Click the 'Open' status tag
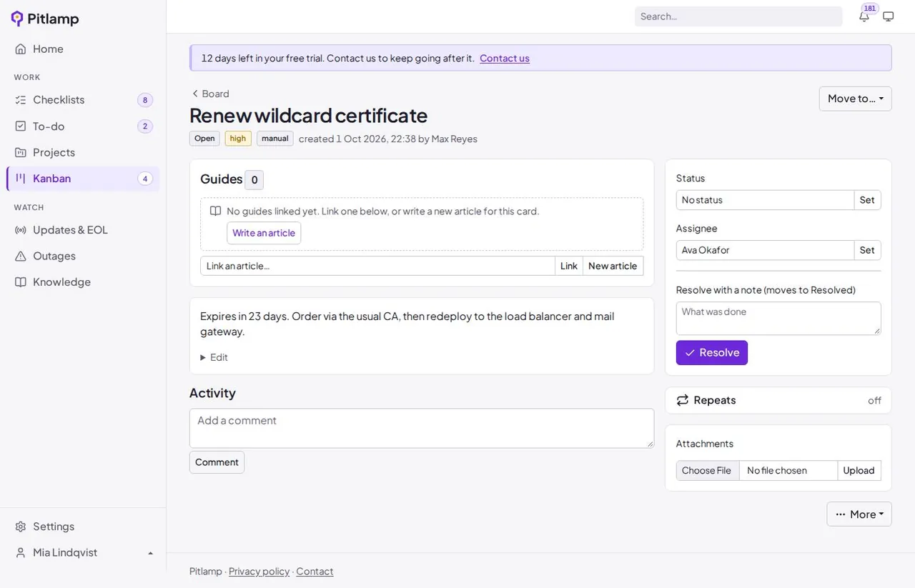Screen dimensions: 915x588 pyautogui.click(x=204, y=139)
